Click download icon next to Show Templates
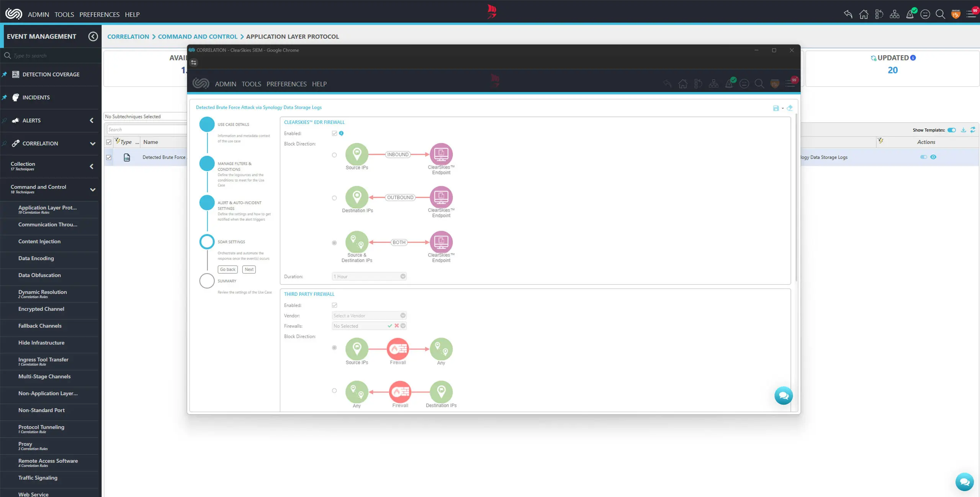The image size is (980, 497). [963, 130]
